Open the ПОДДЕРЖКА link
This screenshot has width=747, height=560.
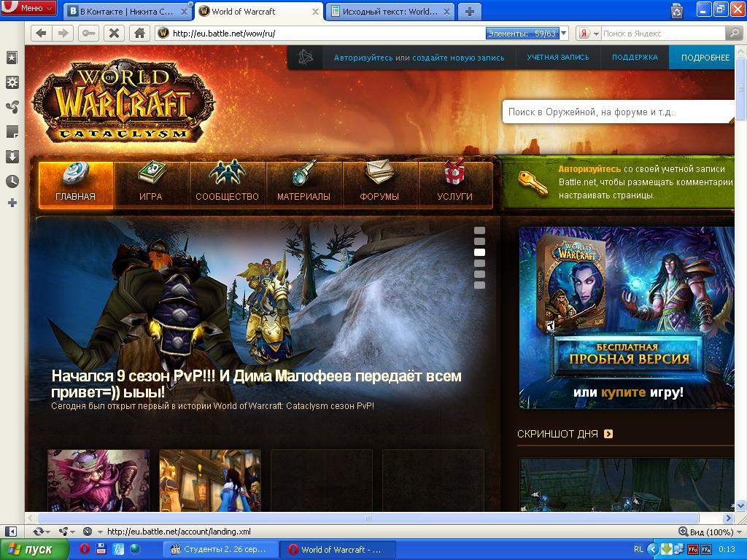(635, 57)
